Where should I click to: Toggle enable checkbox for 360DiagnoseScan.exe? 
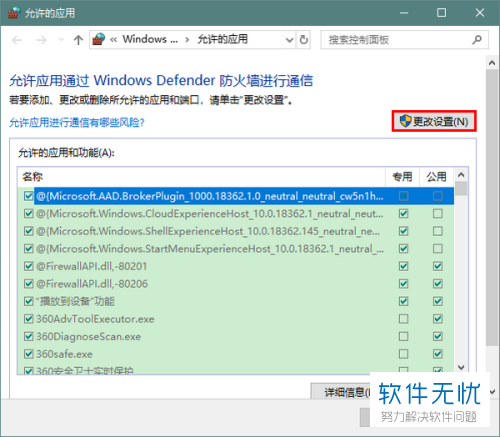[x=29, y=336]
